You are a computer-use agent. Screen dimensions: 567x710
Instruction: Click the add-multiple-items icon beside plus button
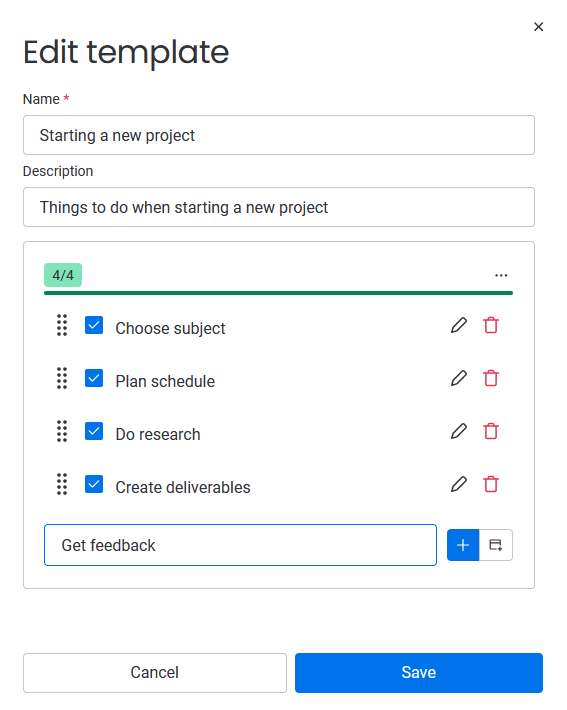(x=496, y=545)
